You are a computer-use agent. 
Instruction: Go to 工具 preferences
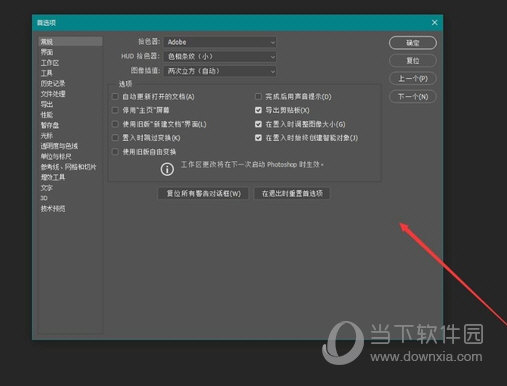(46, 73)
